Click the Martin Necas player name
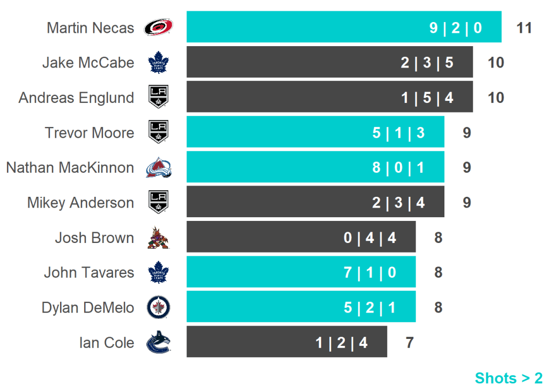Image resolution: width=549 pixels, height=392 pixels. coord(91,27)
